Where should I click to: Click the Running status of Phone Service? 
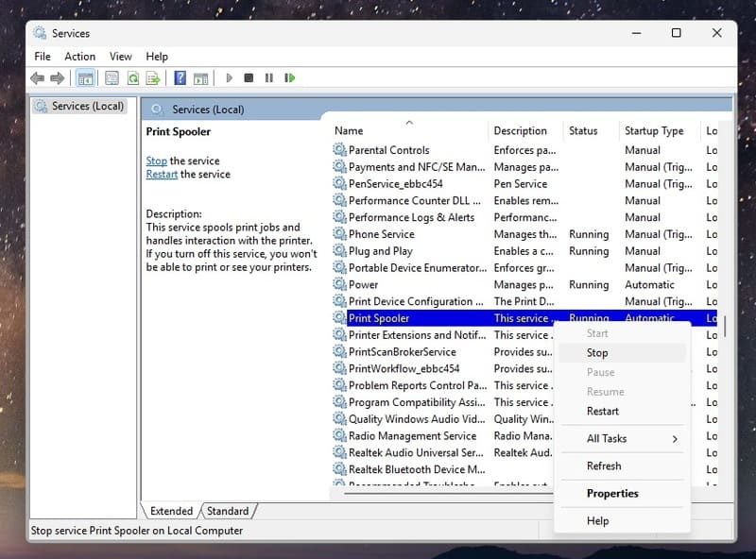(x=589, y=234)
